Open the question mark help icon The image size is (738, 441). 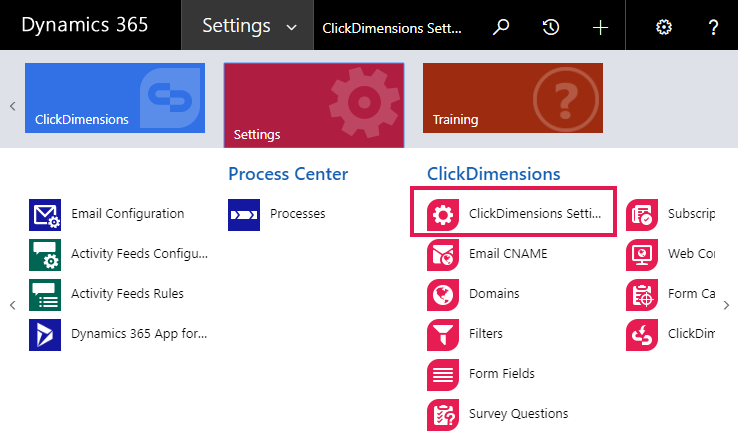click(x=713, y=27)
